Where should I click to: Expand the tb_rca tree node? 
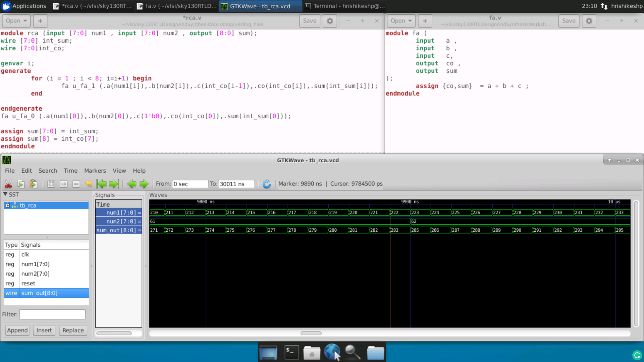[8, 205]
